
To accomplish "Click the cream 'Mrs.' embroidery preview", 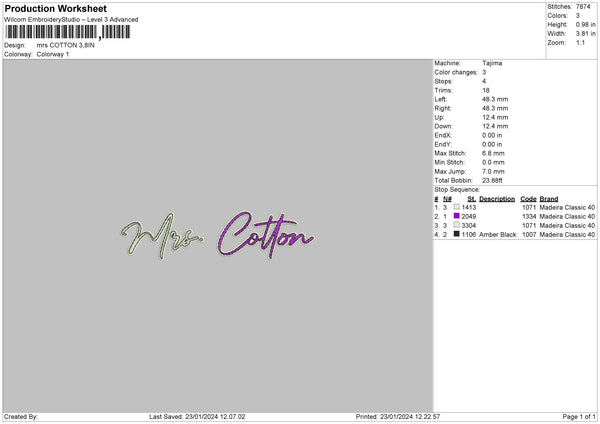I will point(161,236).
